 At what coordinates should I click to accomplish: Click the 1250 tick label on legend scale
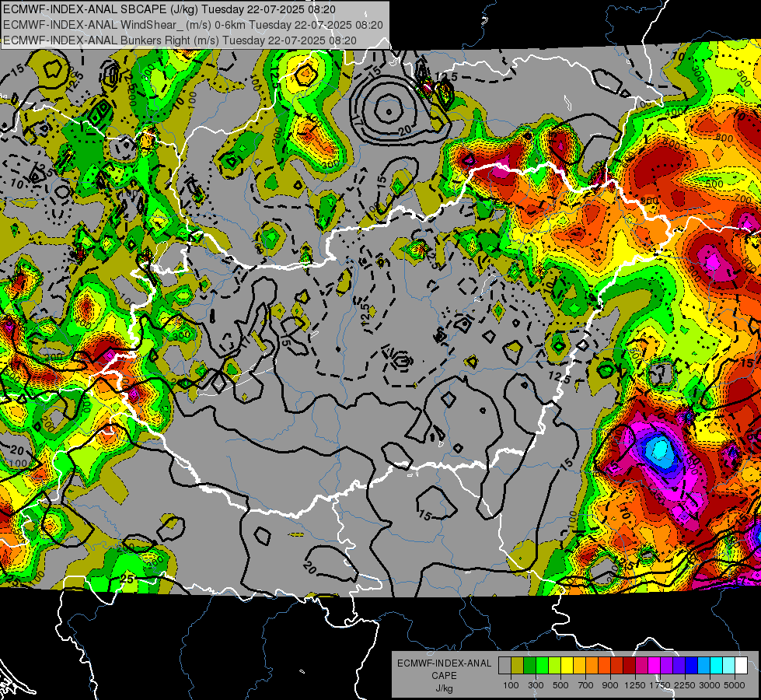click(x=635, y=685)
